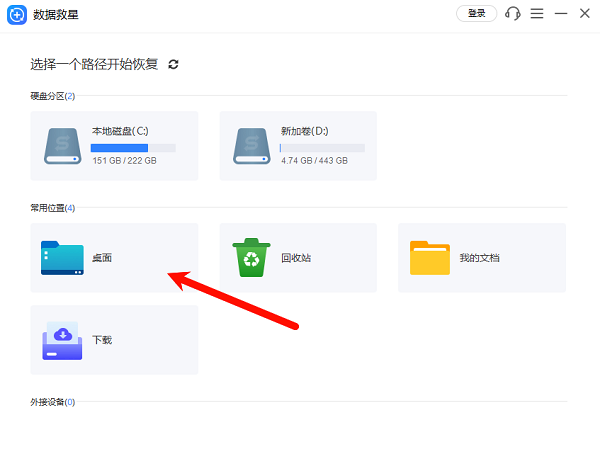Click the 桌面 label

pyautogui.click(x=102, y=258)
